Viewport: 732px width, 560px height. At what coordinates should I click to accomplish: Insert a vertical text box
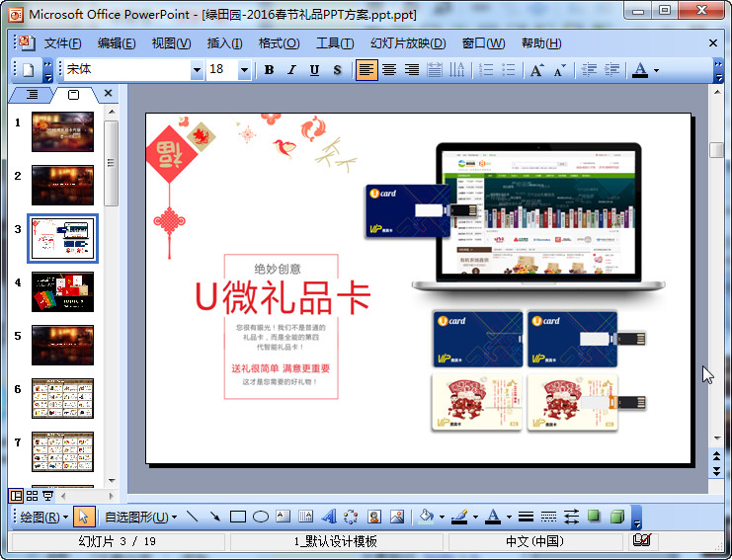[x=306, y=517]
